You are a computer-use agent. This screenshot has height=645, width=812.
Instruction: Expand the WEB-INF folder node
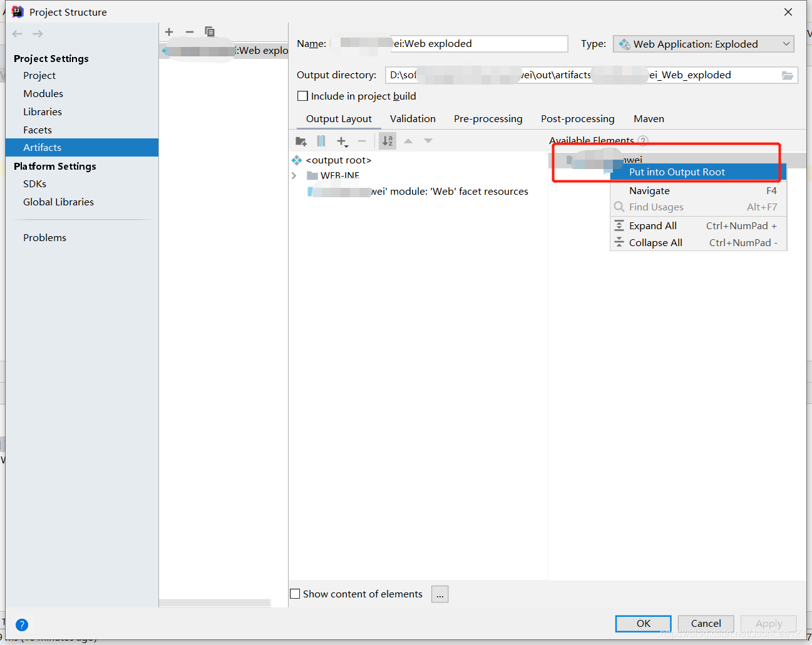[294, 176]
